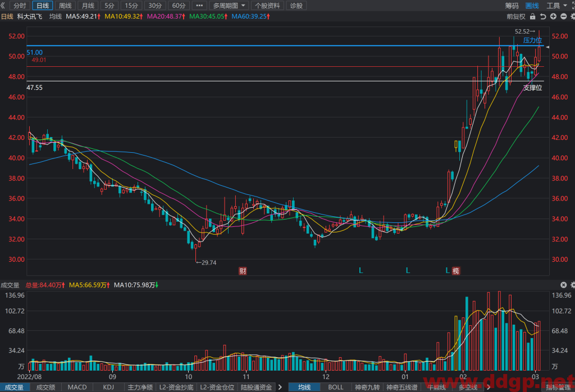This screenshot has height=392, width=575.
Task: Select the 支撑位 support line label
Action: (x=532, y=88)
